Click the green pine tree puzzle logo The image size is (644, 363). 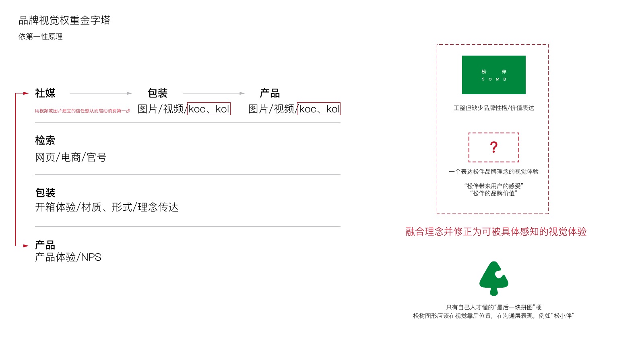click(494, 278)
